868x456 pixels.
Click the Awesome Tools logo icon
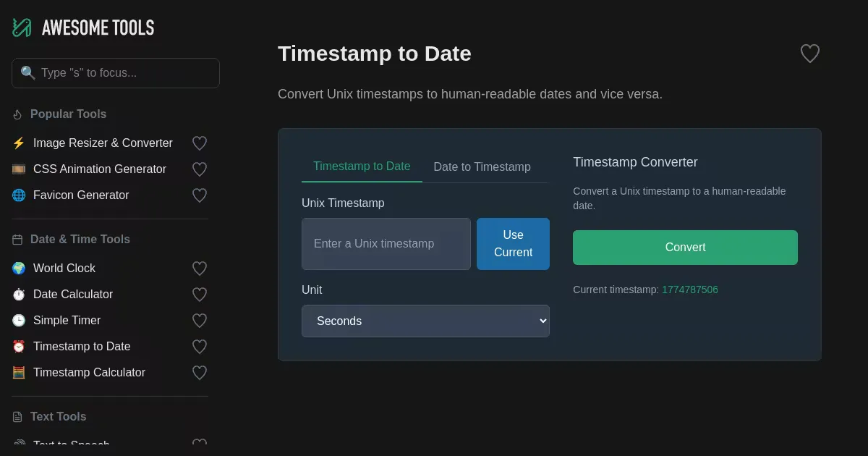pos(22,28)
